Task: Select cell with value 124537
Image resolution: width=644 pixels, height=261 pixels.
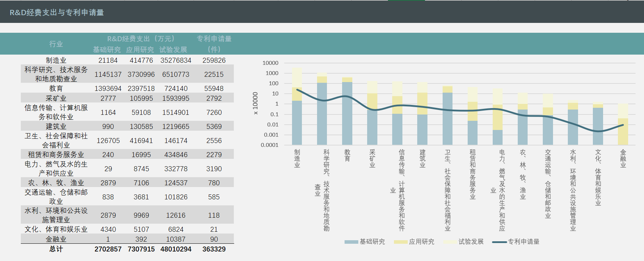Action: pyautogui.click(x=176, y=183)
